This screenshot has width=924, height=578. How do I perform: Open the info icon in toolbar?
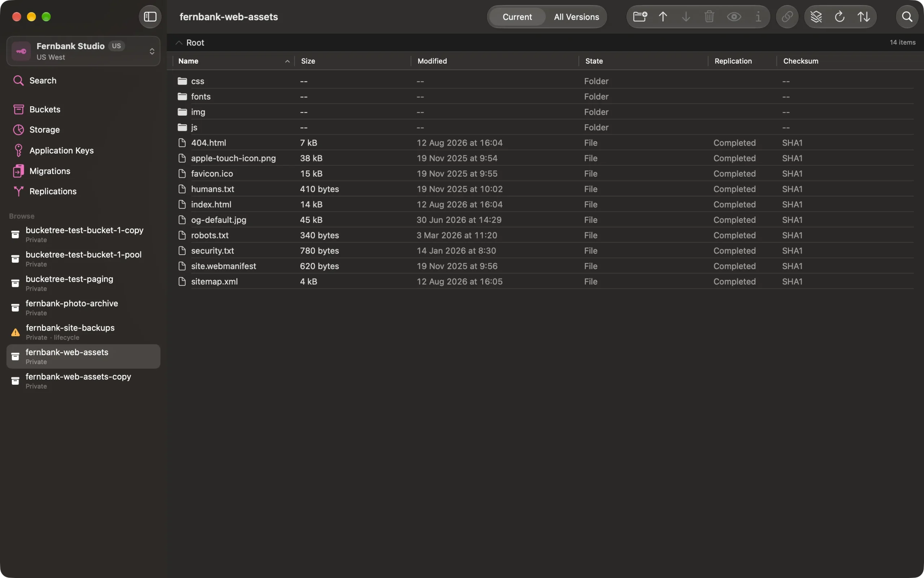[x=758, y=17]
